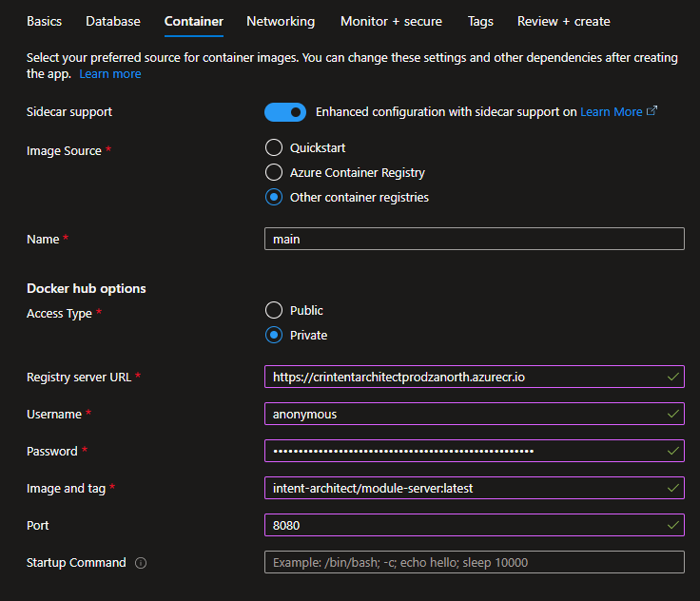Click external link icon beside Learn More
Viewport: 700px width, 601px height.
click(651, 111)
